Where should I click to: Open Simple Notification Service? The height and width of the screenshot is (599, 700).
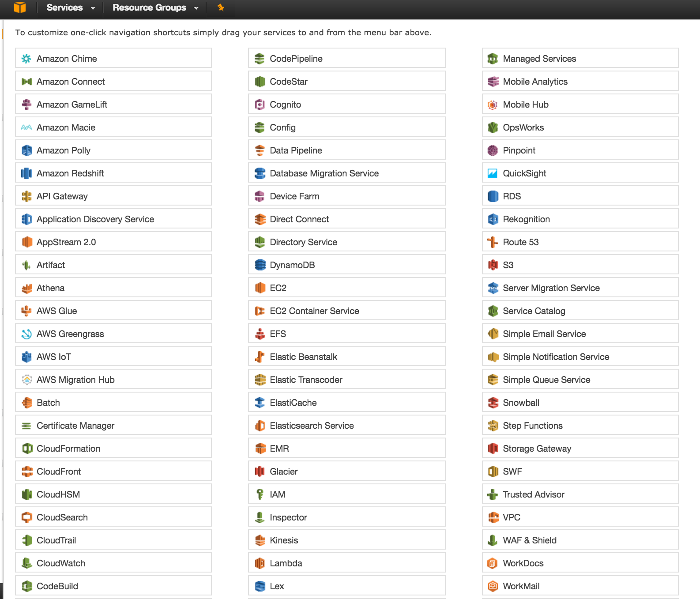click(580, 356)
